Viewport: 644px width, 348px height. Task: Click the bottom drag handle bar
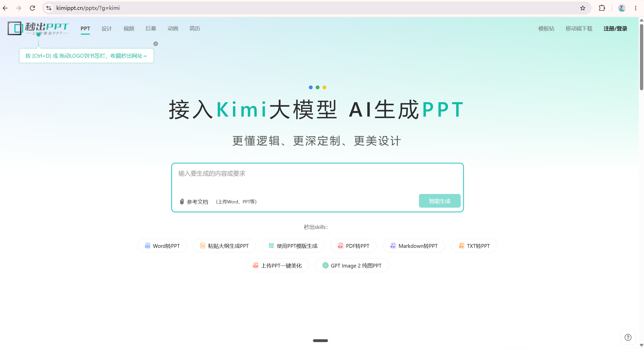tap(320, 341)
